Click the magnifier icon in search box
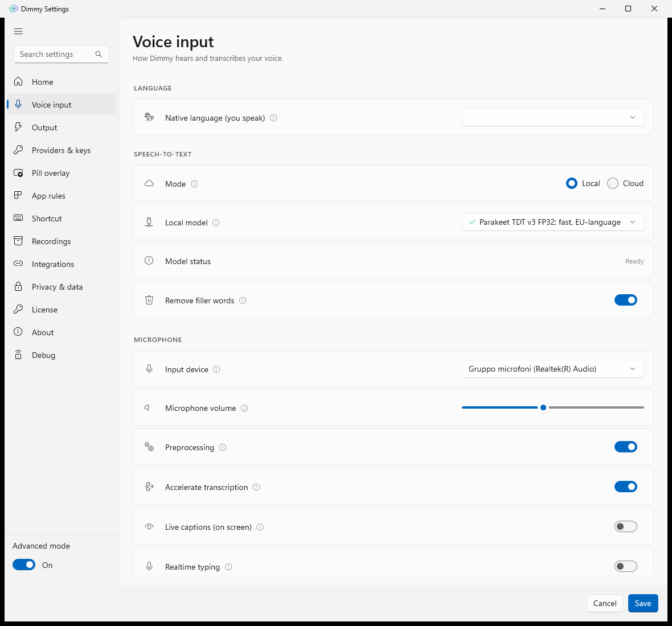This screenshot has width=672, height=626. [x=99, y=54]
